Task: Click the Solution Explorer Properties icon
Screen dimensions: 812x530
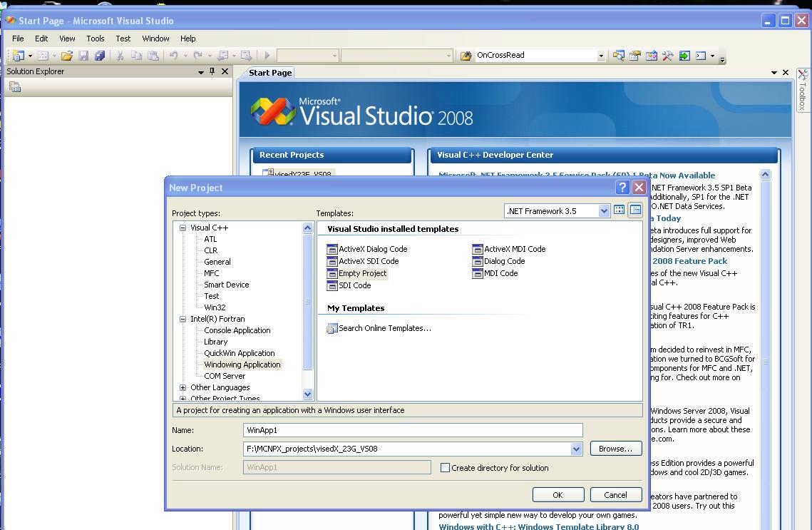Action: 15,87
